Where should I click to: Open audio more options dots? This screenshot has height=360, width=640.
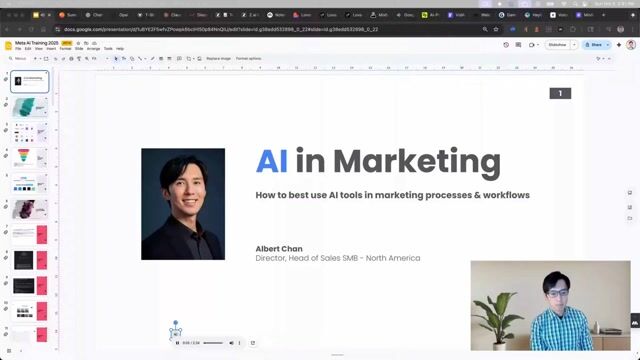click(x=240, y=343)
